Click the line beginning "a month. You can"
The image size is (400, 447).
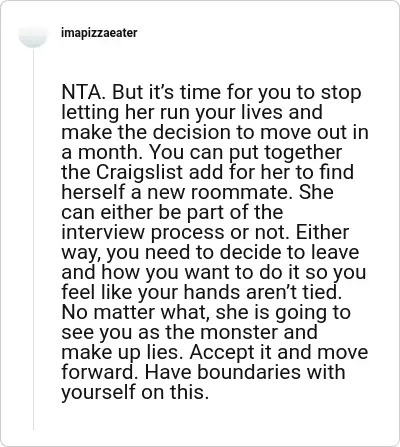pyautogui.click(x=202, y=152)
